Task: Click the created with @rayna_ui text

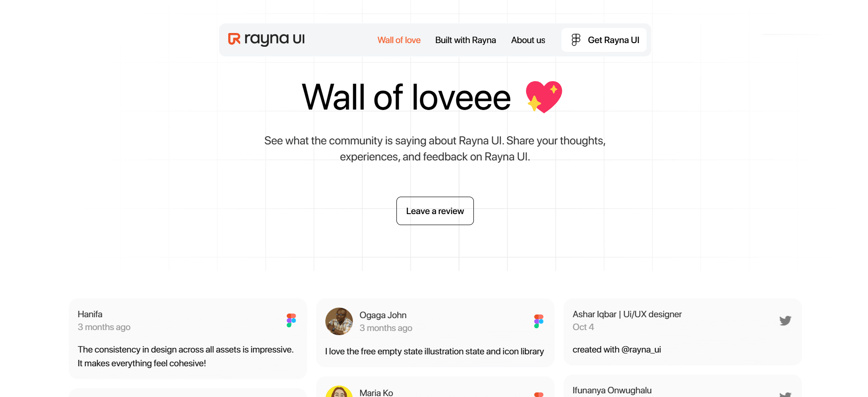Action: 616,349
